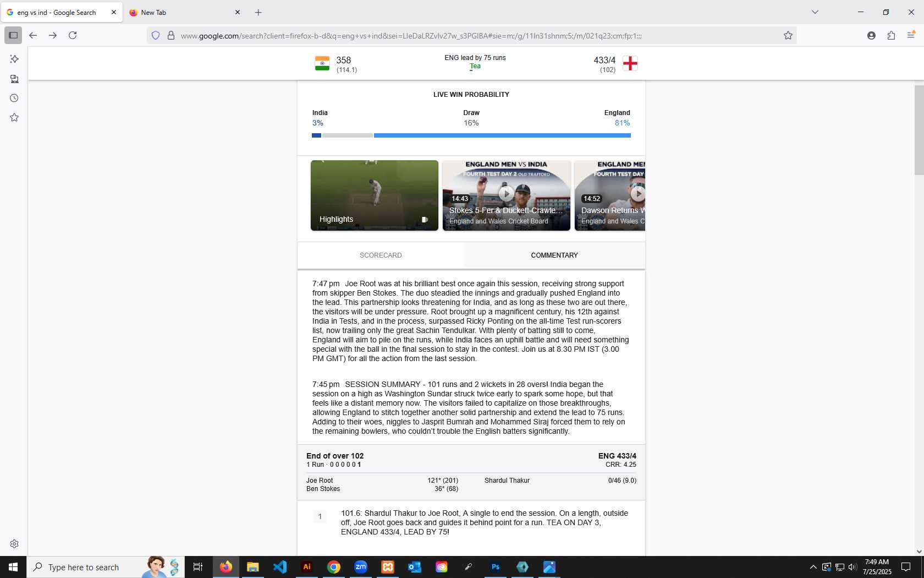Click England blue win probability bar
The image size is (924, 578).
pyautogui.click(x=502, y=135)
